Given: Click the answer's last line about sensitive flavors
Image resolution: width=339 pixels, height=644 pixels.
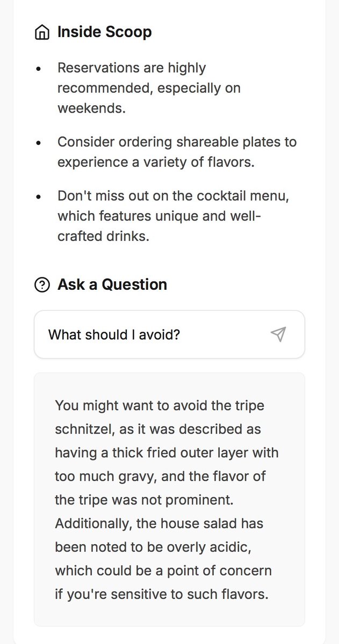Looking at the screenshot, I should [x=161, y=594].
